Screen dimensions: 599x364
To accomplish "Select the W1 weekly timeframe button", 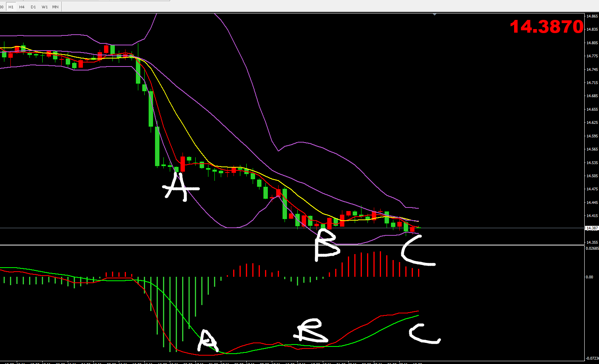I will (45, 7).
